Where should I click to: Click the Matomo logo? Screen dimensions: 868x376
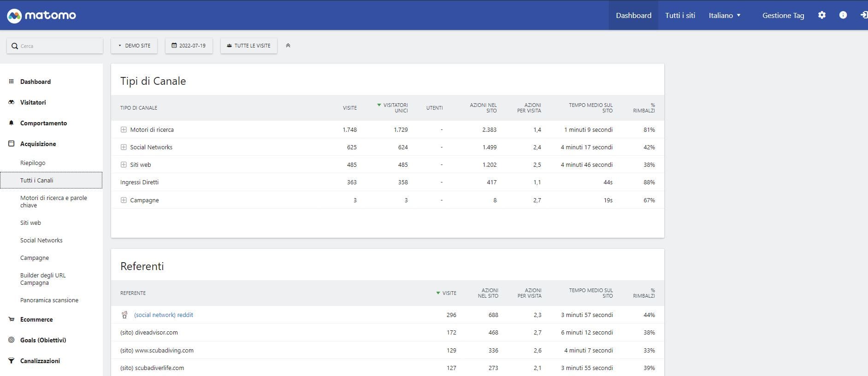41,15
